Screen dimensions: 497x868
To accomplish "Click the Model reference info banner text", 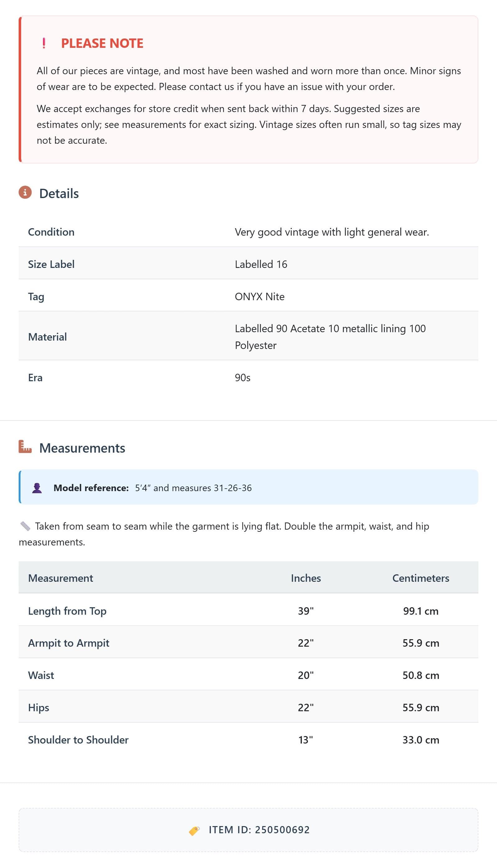I will click(x=153, y=488).
